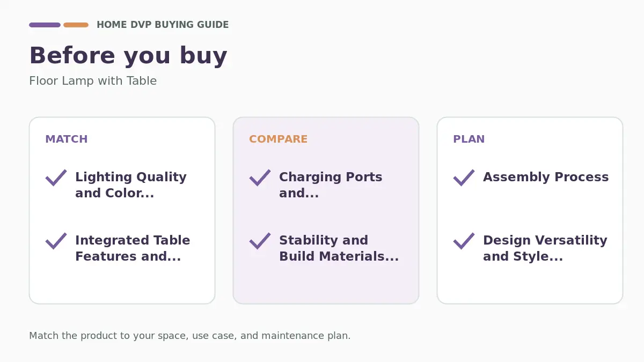Image resolution: width=644 pixels, height=362 pixels.
Task: Select the PLAN card heading
Action: 469,139
